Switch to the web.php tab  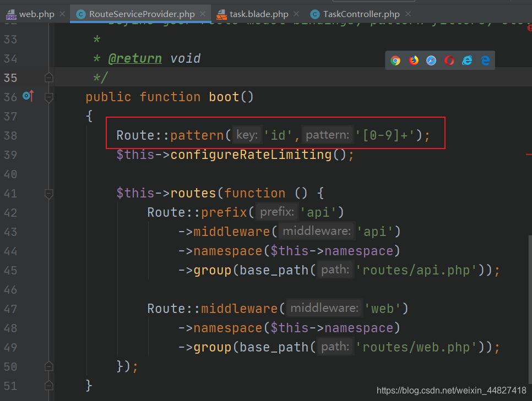[x=37, y=14]
